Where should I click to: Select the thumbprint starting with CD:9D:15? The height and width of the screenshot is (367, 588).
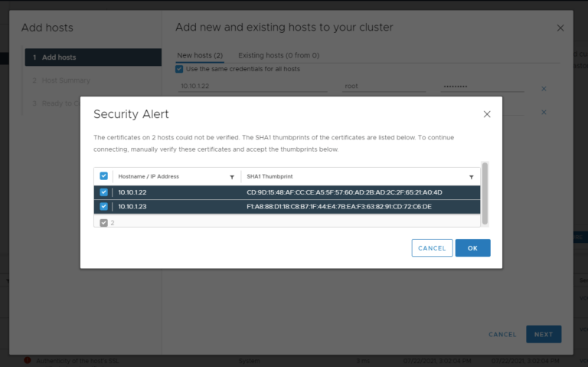345,192
